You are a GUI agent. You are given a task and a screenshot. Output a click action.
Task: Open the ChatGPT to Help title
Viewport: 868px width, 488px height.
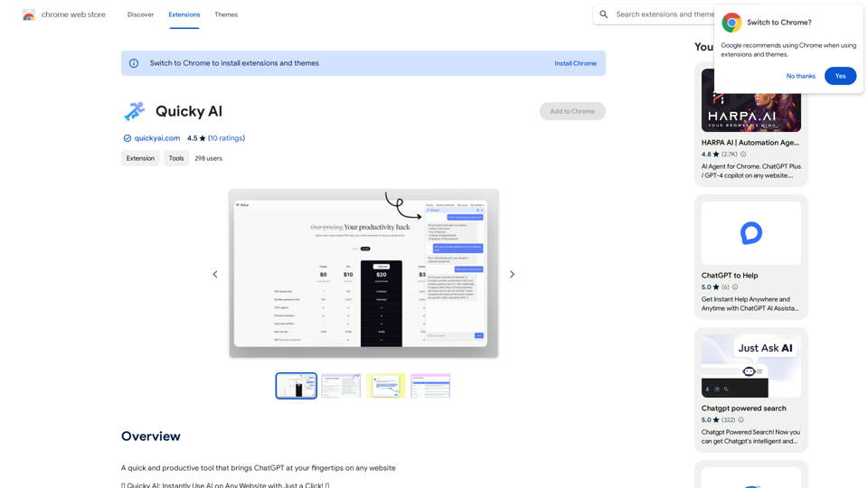coord(730,276)
